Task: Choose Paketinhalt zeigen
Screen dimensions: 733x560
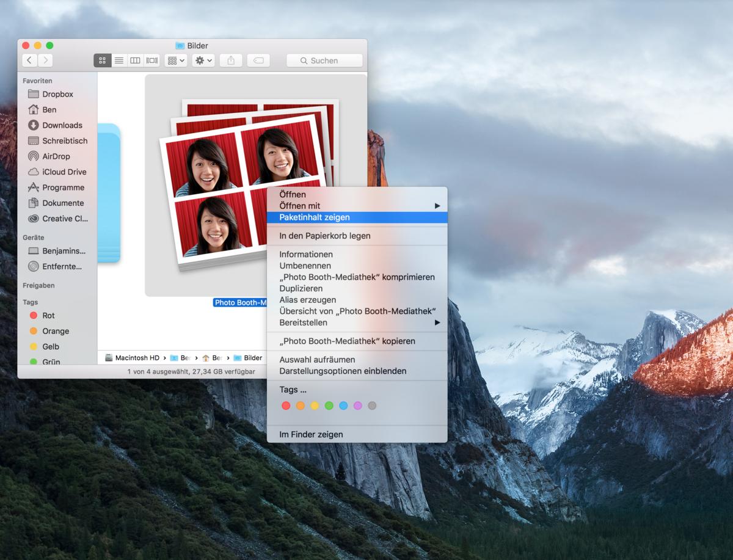Action: point(357,217)
